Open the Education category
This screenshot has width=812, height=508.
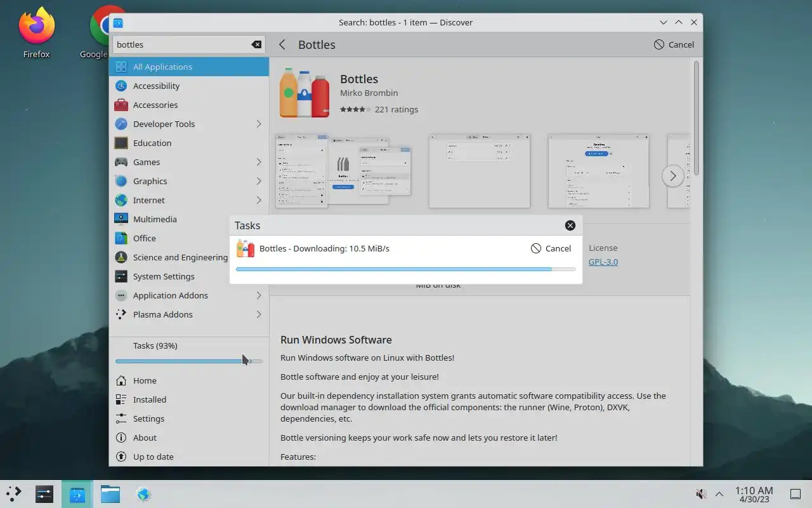189,143
